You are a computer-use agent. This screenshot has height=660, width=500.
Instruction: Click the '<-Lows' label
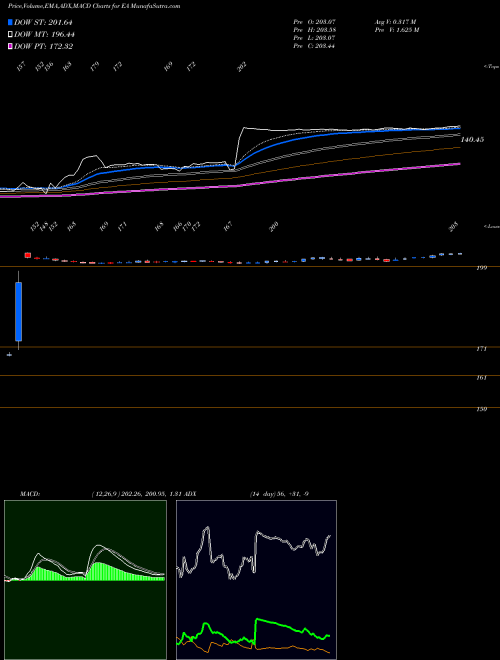click(x=492, y=226)
